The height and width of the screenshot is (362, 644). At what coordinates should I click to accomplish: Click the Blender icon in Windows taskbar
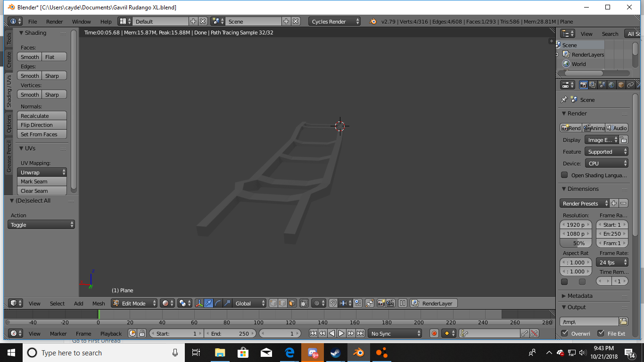(x=359, y=353)
